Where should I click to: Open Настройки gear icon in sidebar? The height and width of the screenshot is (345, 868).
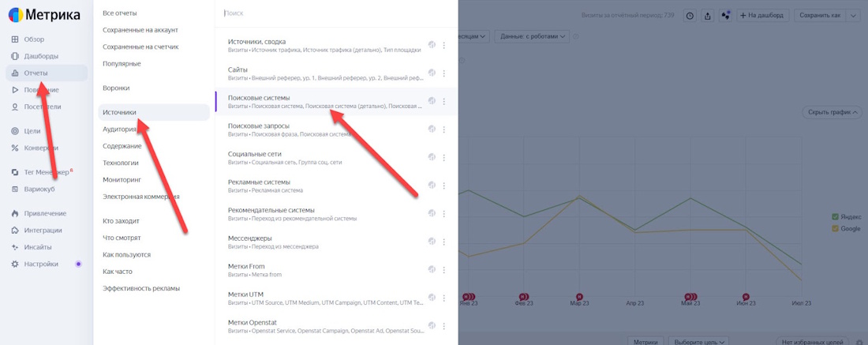tap(15, 264)
